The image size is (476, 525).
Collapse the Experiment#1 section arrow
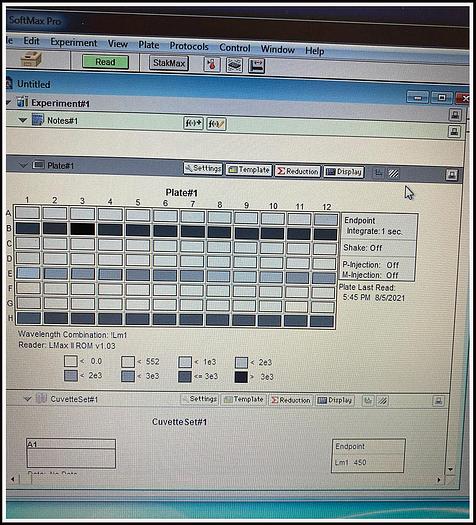click(x=9, y=102)
